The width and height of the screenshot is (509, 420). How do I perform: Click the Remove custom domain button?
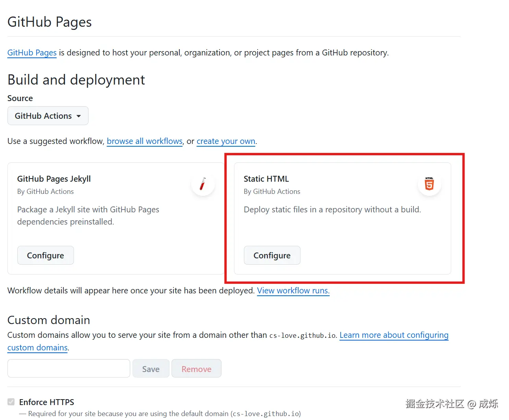click(x=197, y=368)
